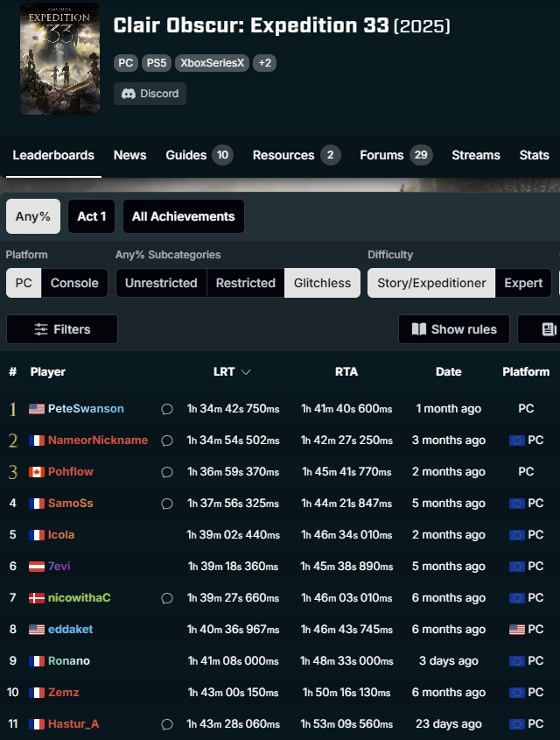Click the comment bubble icon for Pohflow
The image size is (560, 740).
coord(167,472)
